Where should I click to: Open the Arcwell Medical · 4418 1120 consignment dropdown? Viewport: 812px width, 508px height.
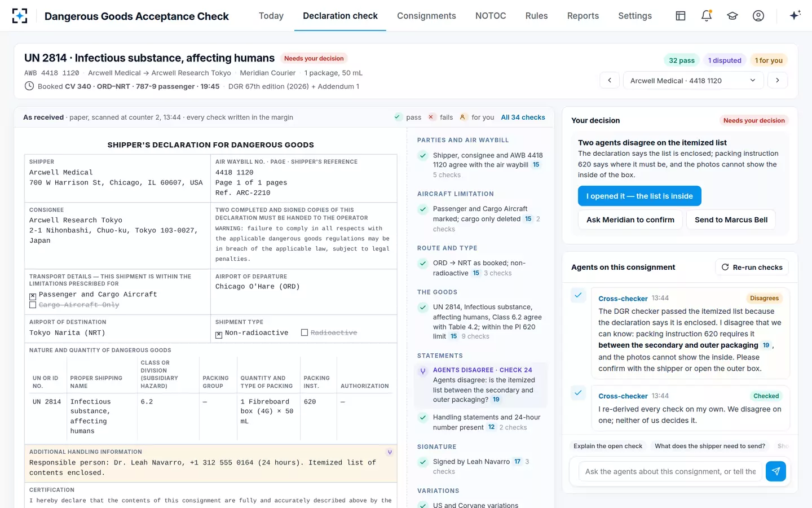(x=693, y=80)
